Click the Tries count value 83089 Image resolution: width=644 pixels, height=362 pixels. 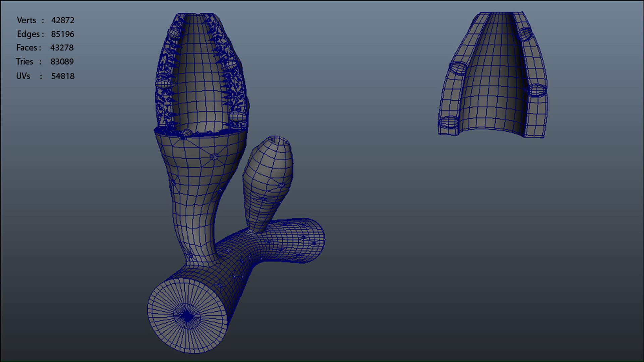(62, 62)
